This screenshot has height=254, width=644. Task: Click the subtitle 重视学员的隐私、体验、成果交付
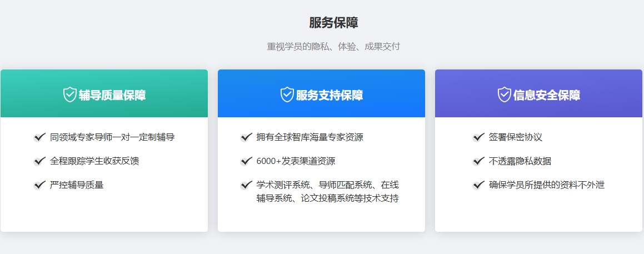pyautogui.click(x=333, y=47)
